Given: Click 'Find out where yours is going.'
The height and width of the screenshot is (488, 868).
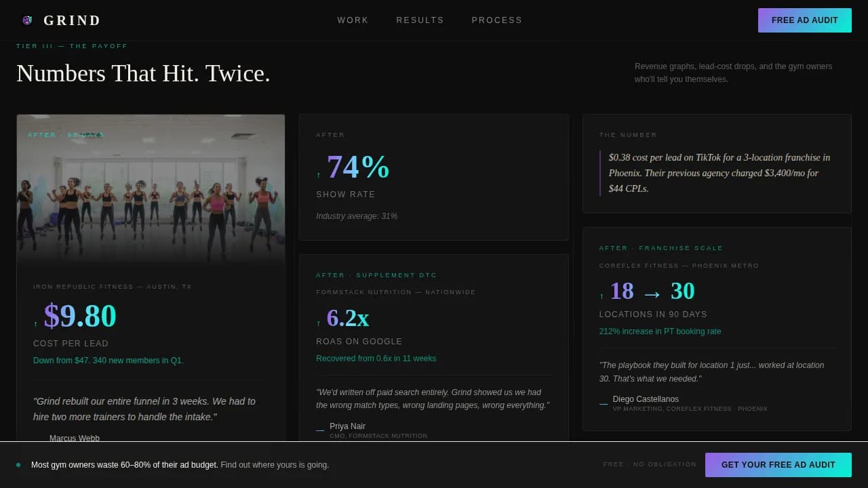Looking at the screenshot, I should click(273, 465).
